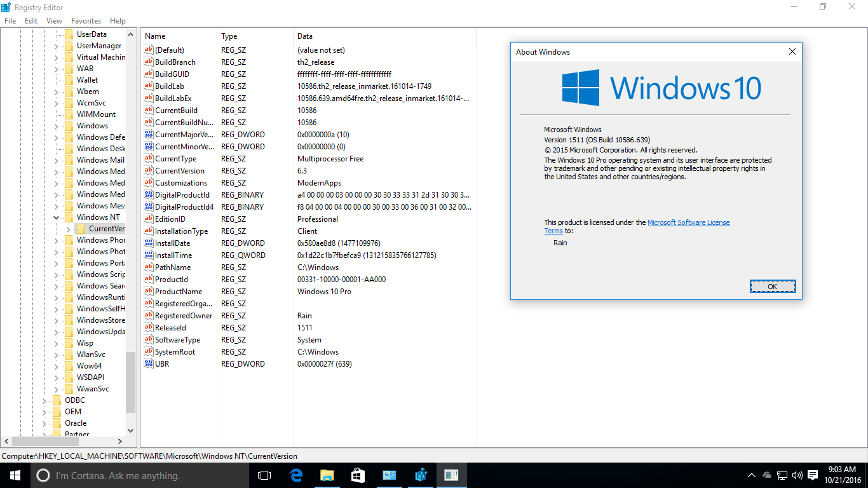This screenshot has height=488, width=868.
Task: Close the About Windows dialog
Action: [x=792, y=52]
